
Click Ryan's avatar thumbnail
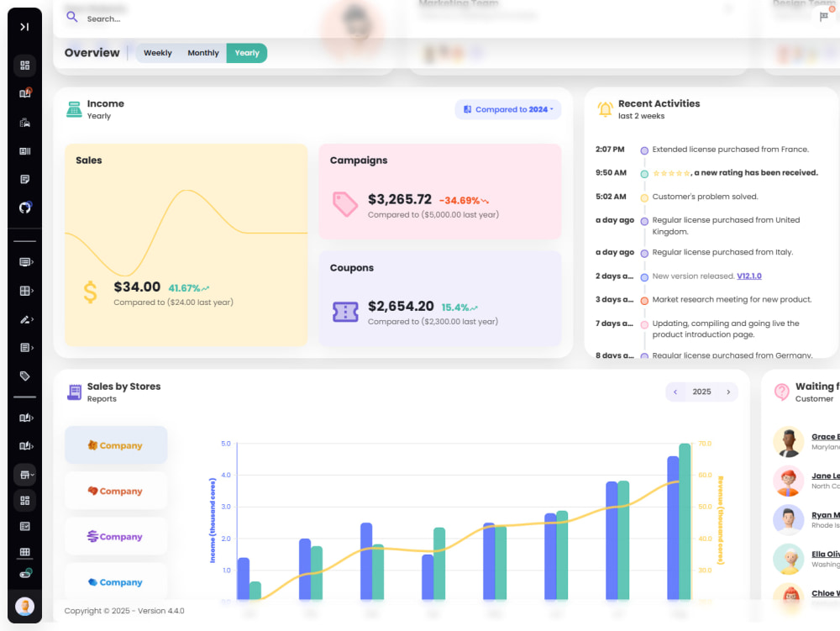(x=788, y=520)
